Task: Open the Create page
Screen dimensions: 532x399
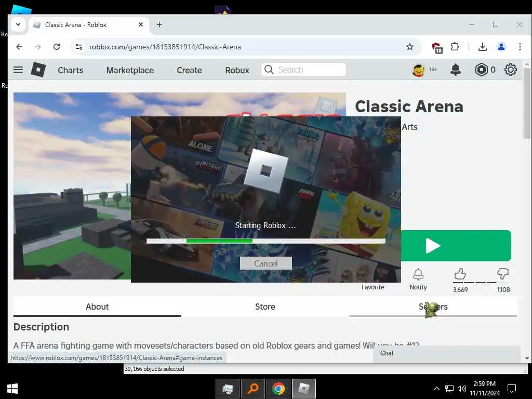Action: (189, 70)
